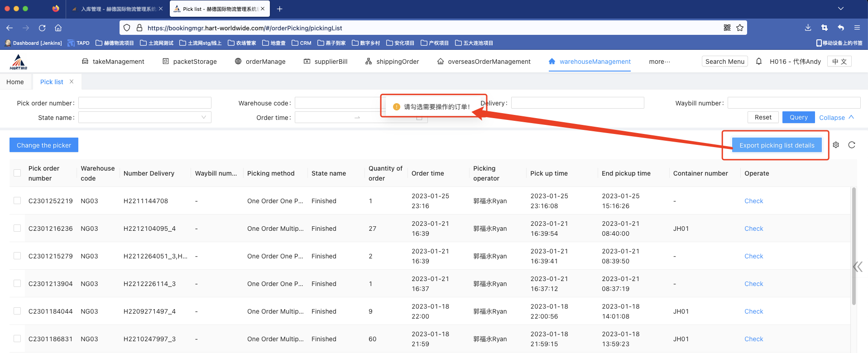The height and width of the screenshot is (353, 868).
Task: Open table column settings gear icon
Action: [x=836, y=145]
